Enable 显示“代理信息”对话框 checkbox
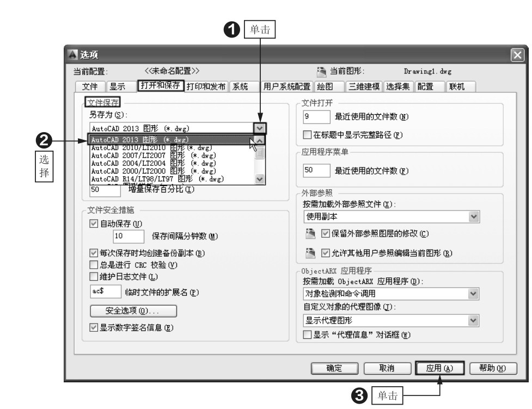Viewport: 532px width, 409px height. click(x=307, y=335)
